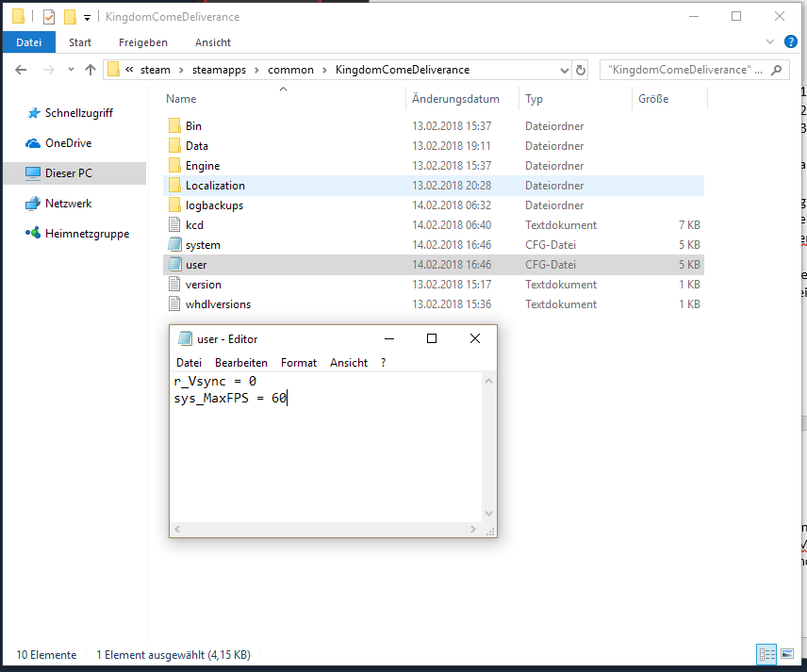This screenshot has width=807, height=672.
Task: Open Ansicht menu in the editor
Action: (349, 363)
